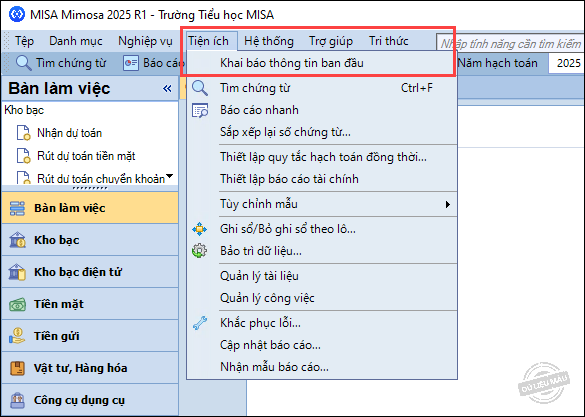Open Kho bạc điện tử module
The width and height of the screenshot is (585, 417).
tap(90, 272)
